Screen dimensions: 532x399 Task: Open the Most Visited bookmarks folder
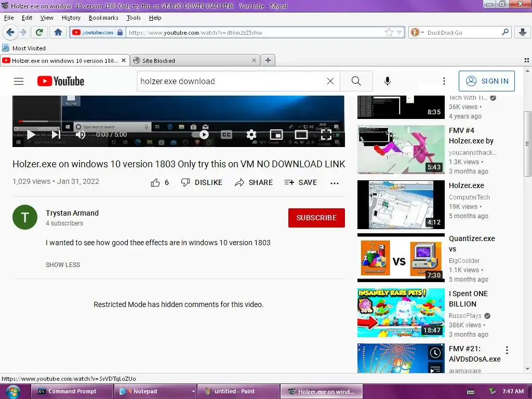click(x=24, y=48)
